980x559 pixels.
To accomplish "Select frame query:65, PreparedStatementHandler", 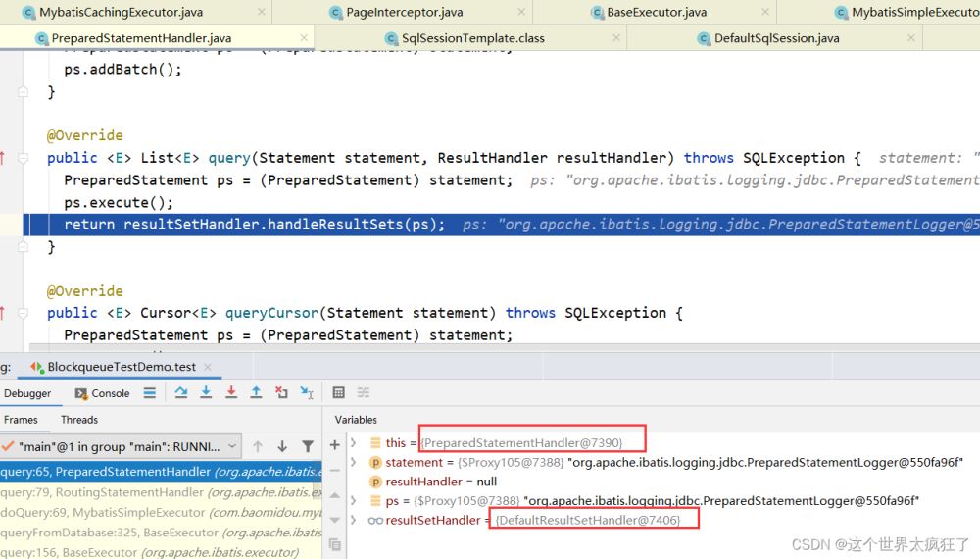I will pos(161,472).
